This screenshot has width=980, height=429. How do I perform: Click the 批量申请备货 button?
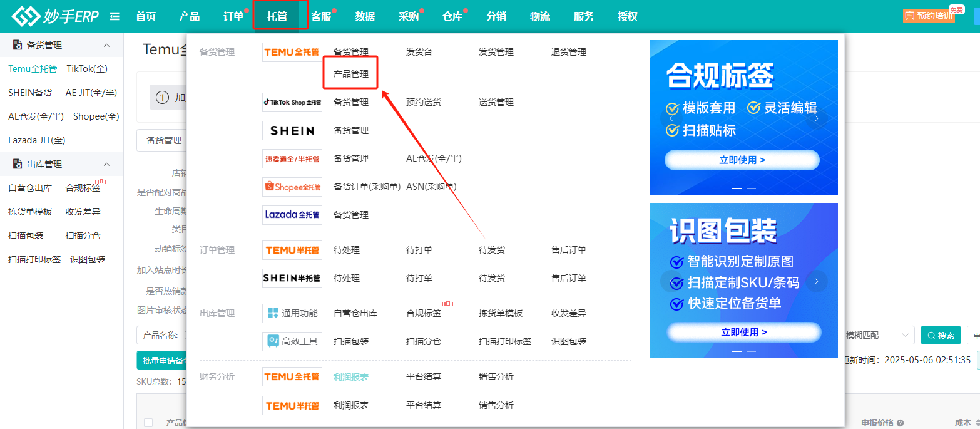click(x=163, y=360)
